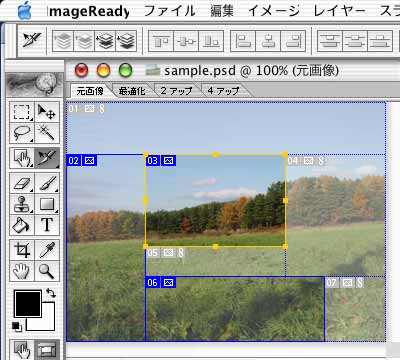Select the Crop tool

22,250
